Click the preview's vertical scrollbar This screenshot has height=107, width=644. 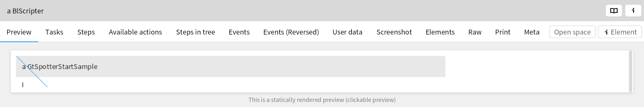click(631, 71)
